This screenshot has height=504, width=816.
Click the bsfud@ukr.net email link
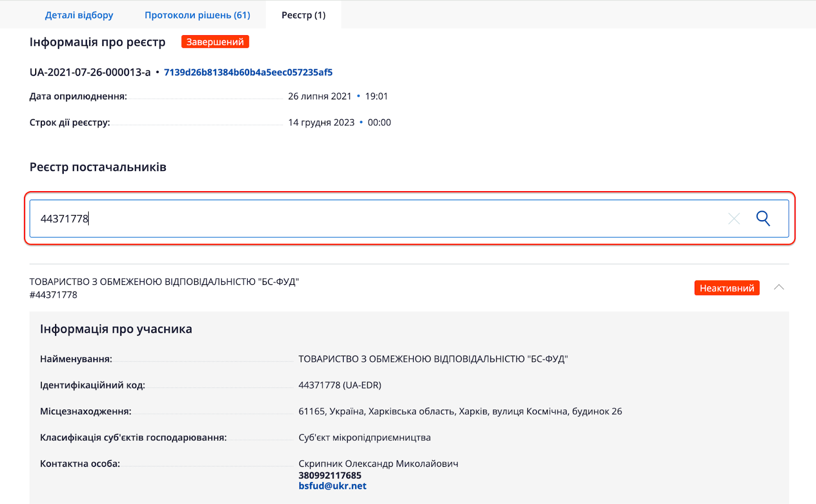[333, 486]
